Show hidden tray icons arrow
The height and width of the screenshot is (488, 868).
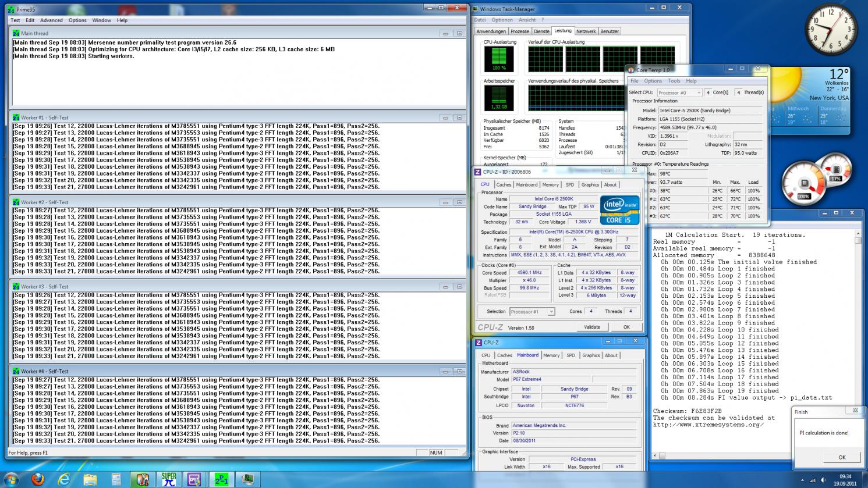[x=802, y=480]
